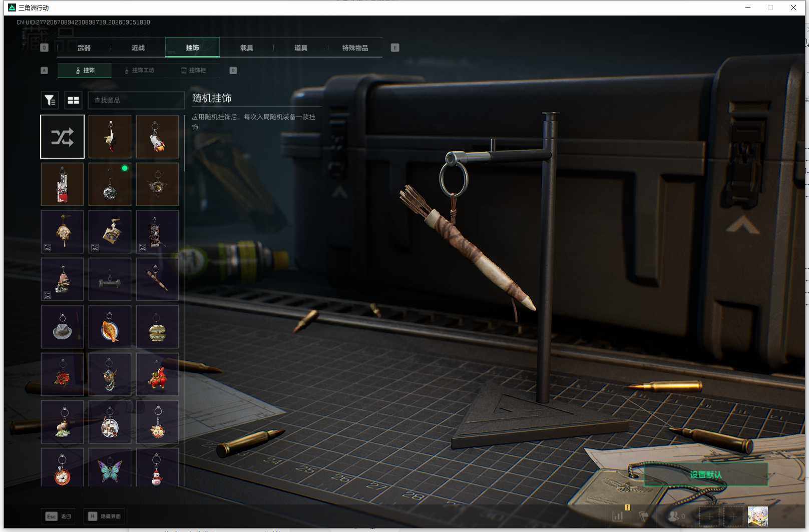The image size is (809, 532).
Task: Choose the rocket charm
Action: coord(158,137)
